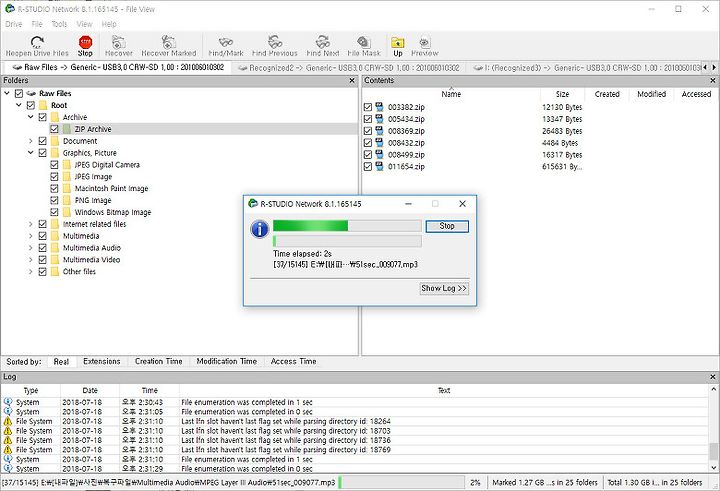Expand the Internet related files node

coord(31,224)
